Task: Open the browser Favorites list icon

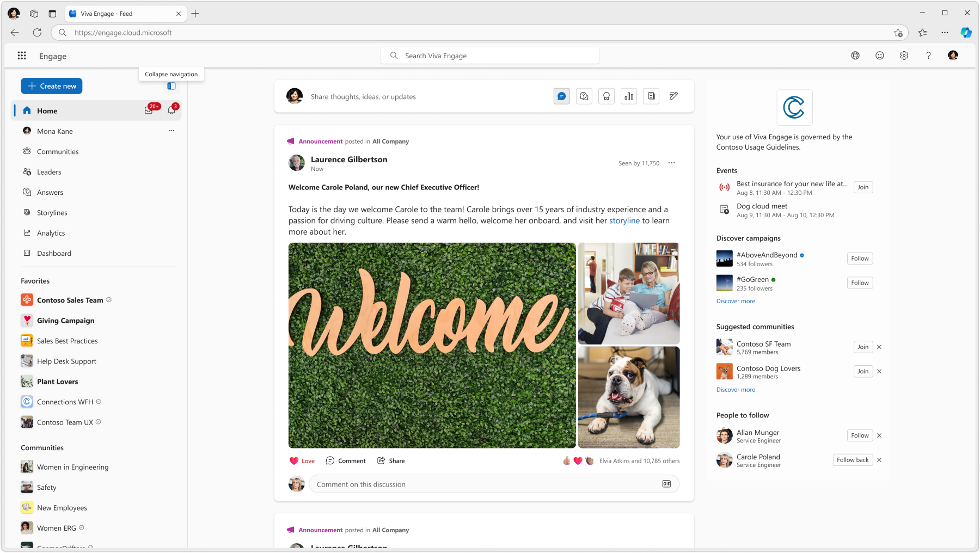Action: coord(922,33)
